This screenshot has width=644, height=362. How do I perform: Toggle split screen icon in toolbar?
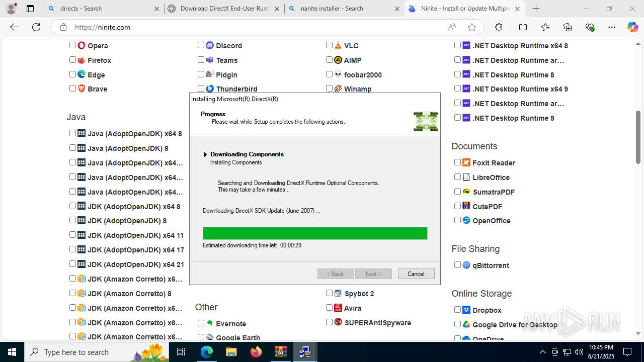click(523, 27)
